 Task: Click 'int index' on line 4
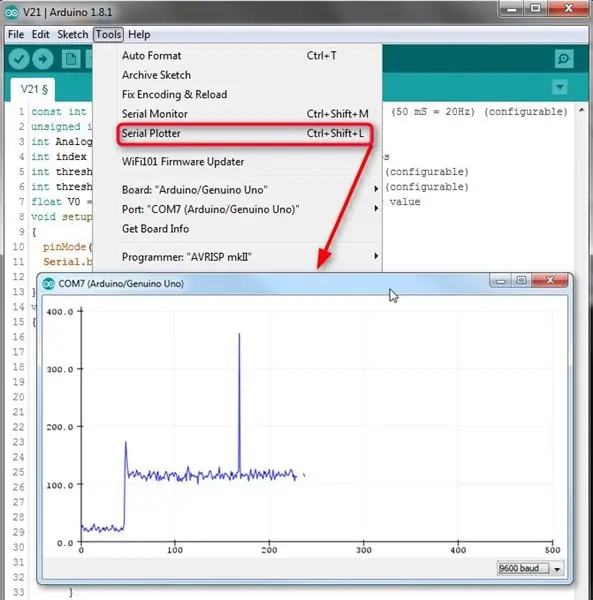[59, 157]
